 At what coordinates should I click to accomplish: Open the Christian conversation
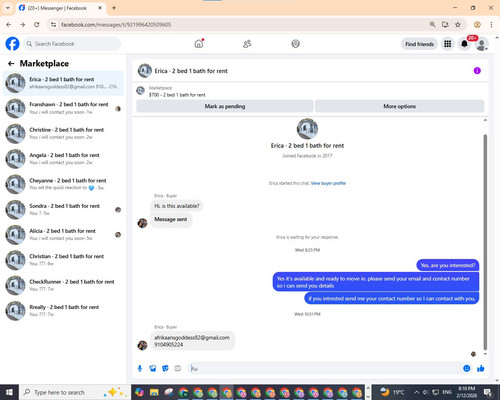coord(63,260)
